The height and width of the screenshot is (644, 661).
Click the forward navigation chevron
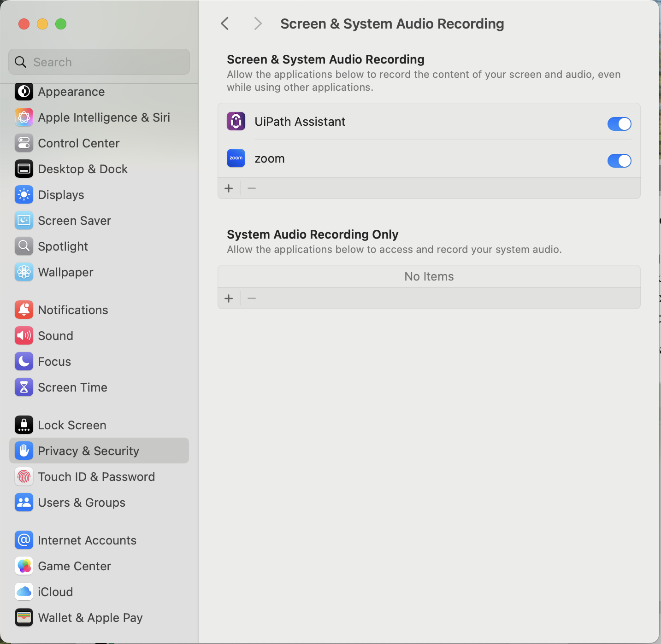258,23
